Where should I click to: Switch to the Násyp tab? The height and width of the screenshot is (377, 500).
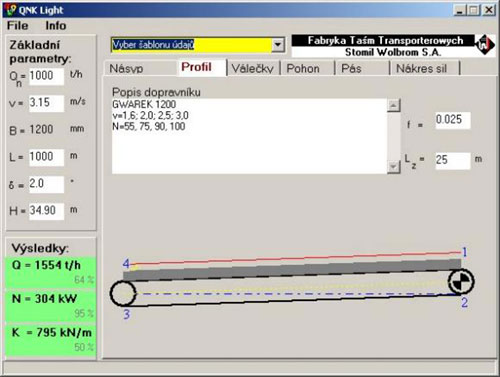coord(126,69)
